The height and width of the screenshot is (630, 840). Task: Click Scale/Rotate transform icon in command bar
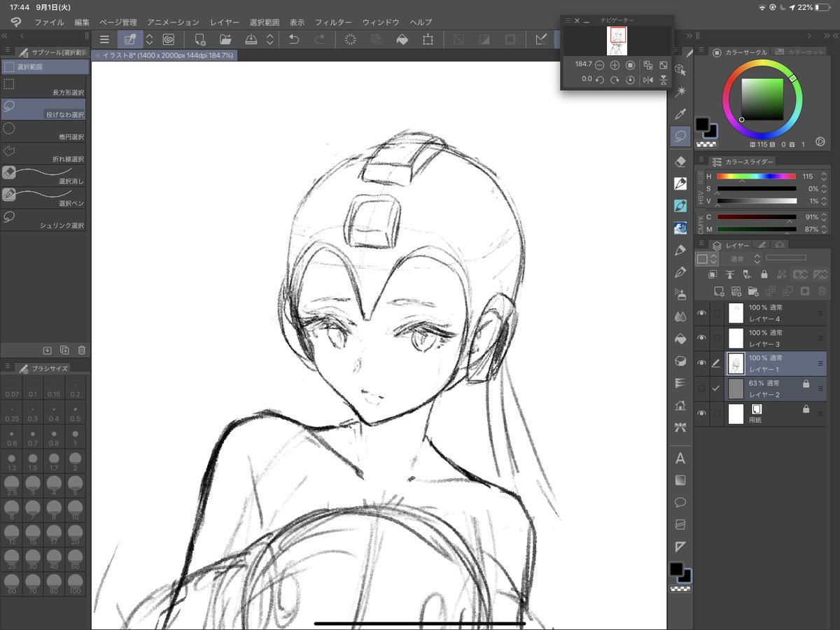click(x=428, y=40)
